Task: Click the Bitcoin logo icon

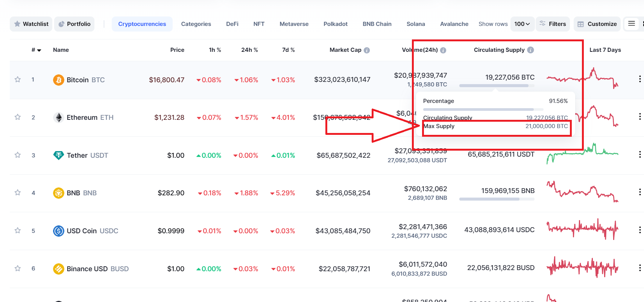Action: click(x=58, y=80)
